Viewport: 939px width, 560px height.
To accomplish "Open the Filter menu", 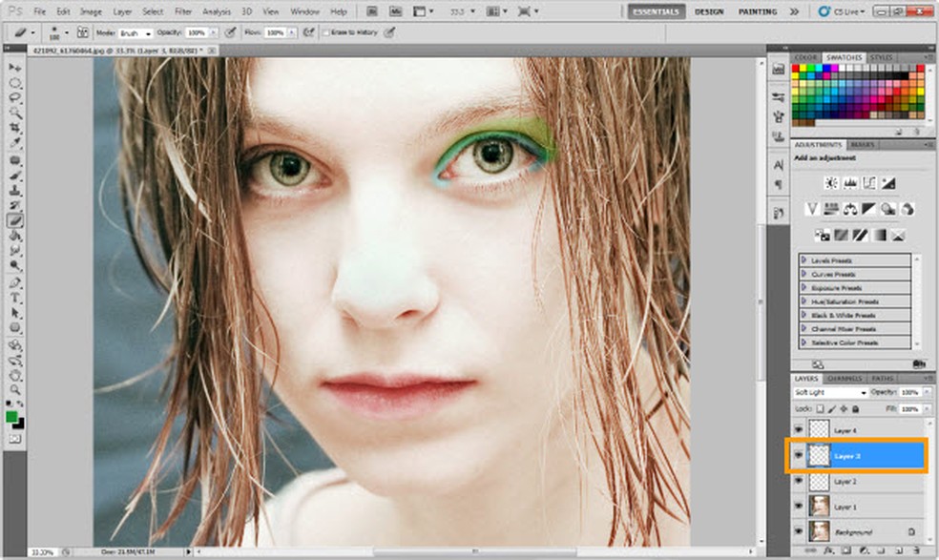I will tap(182, 11).
